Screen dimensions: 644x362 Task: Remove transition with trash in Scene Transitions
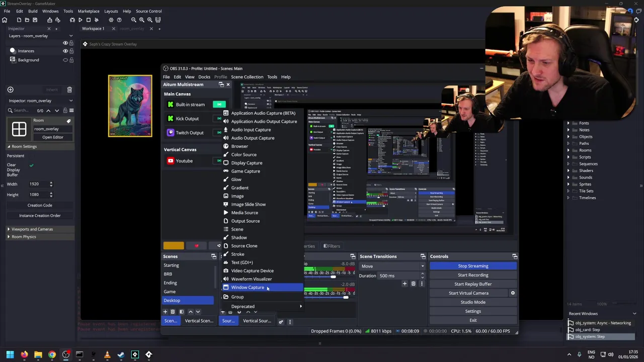[414, 284]
